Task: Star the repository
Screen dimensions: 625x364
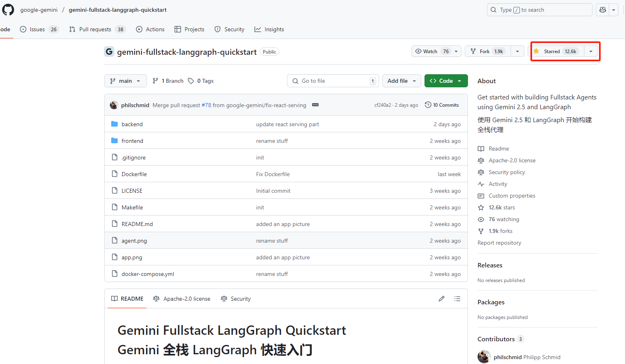Action: pos(556,51)
